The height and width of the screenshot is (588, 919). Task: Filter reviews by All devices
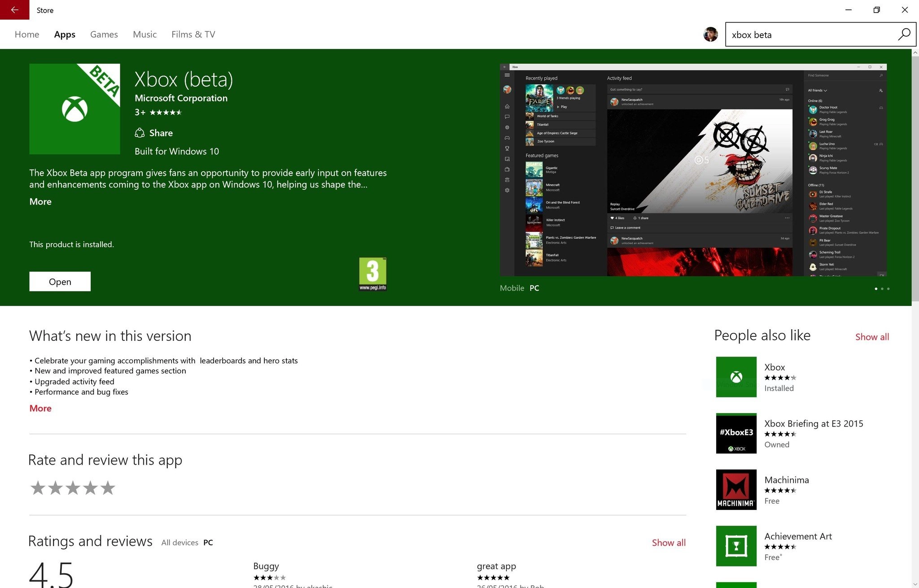(179, 542)
